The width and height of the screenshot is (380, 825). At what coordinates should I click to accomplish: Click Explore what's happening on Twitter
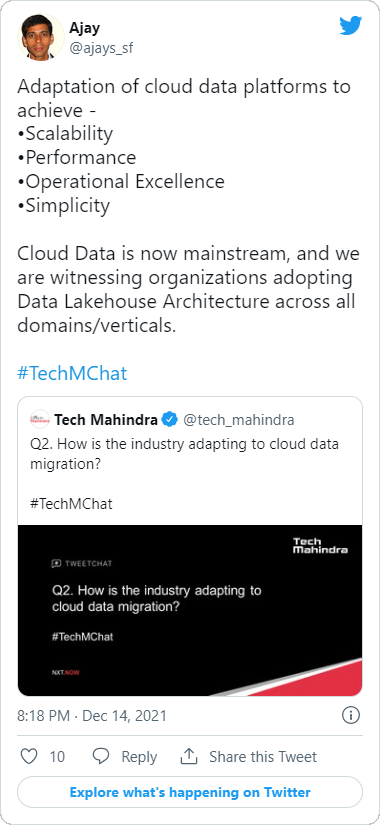tap(190, 792)
